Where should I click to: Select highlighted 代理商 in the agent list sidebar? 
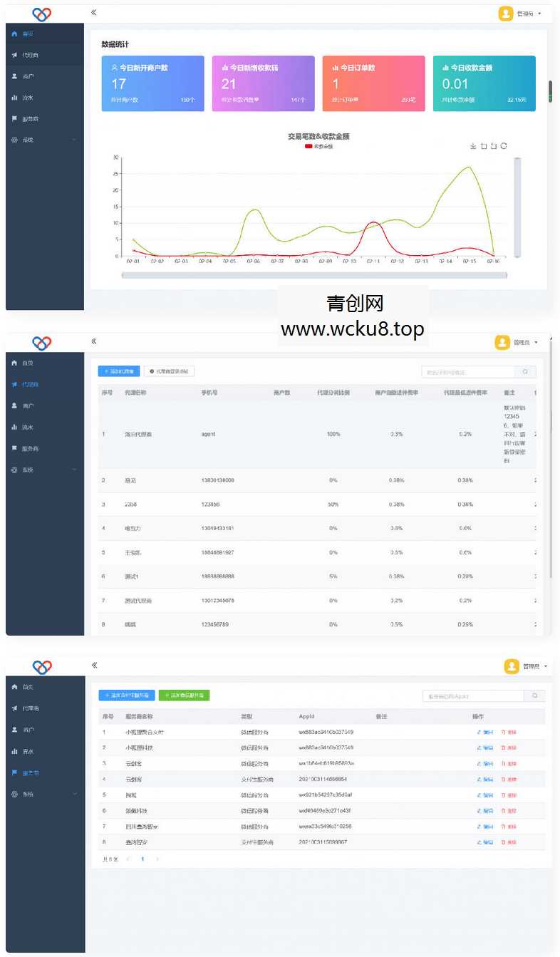point(44,385)
